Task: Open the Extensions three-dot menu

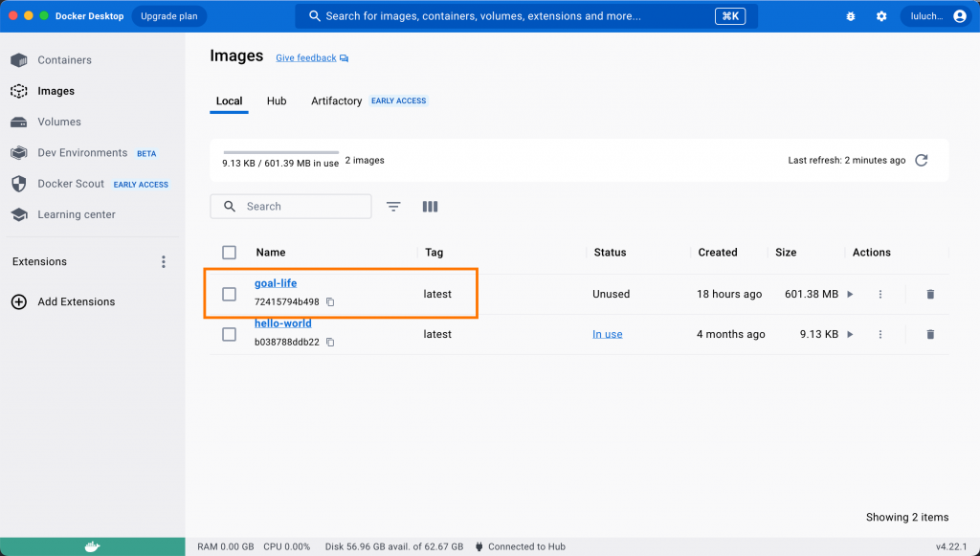Action: (163, 262)
